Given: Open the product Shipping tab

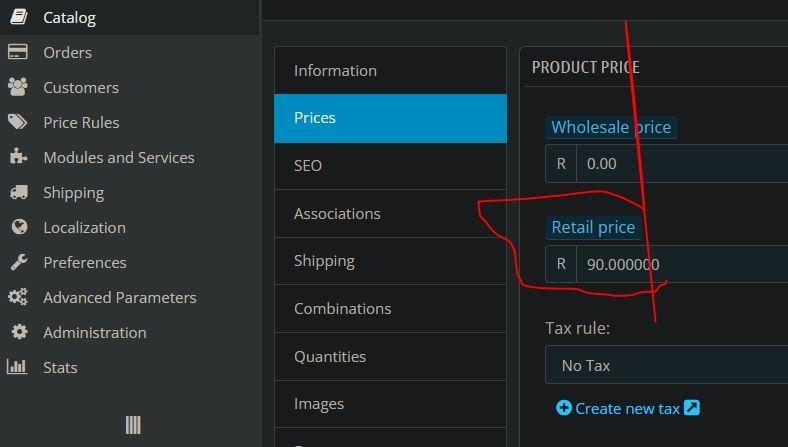Looking at the screenshot, I should click(x=390, y=261).
